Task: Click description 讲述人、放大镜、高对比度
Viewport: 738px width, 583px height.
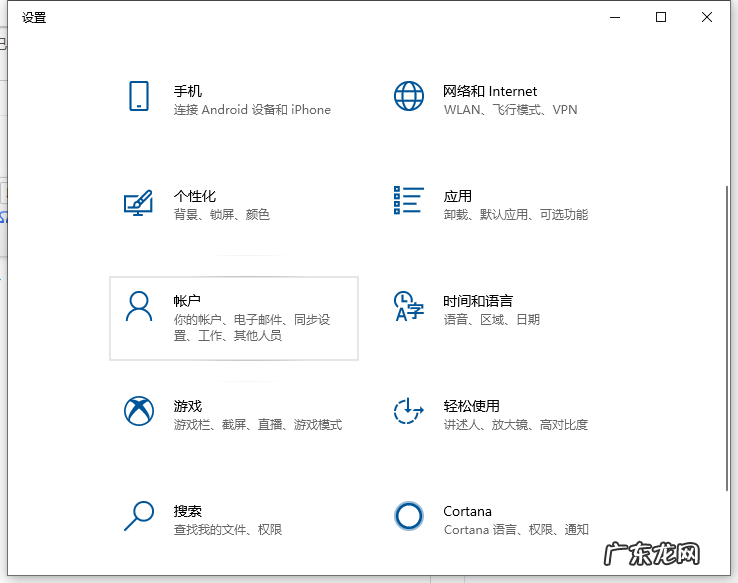Action: coord(516,424)
